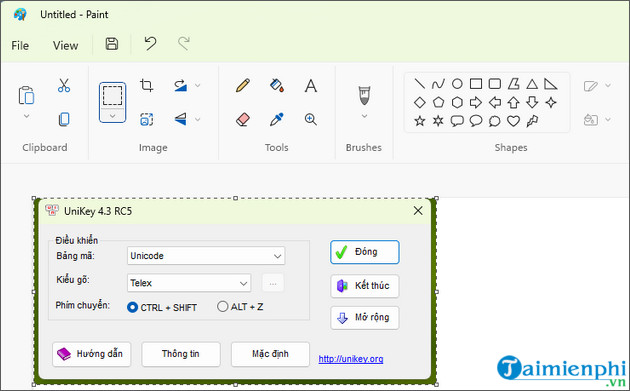Choose the Heart shape

(x=513, y=121)
